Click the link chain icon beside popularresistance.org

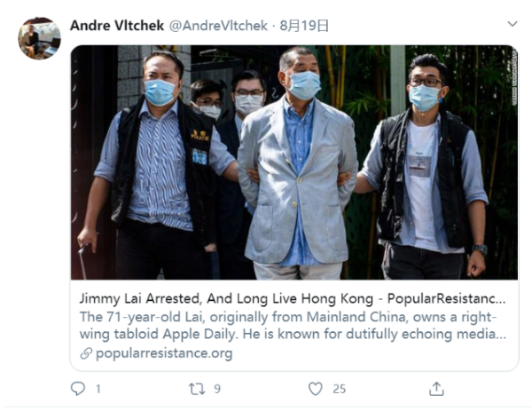[86, 353]
